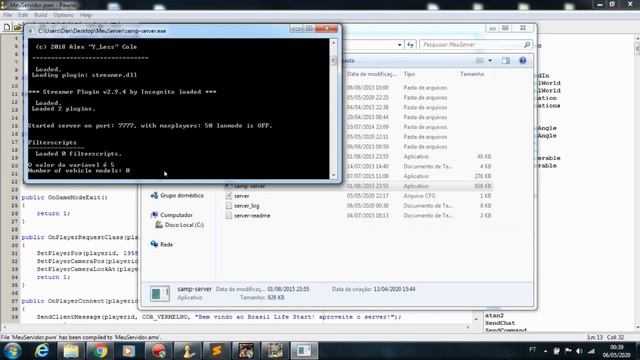Open Windows Explorer from taskbar

click(71, 351)
